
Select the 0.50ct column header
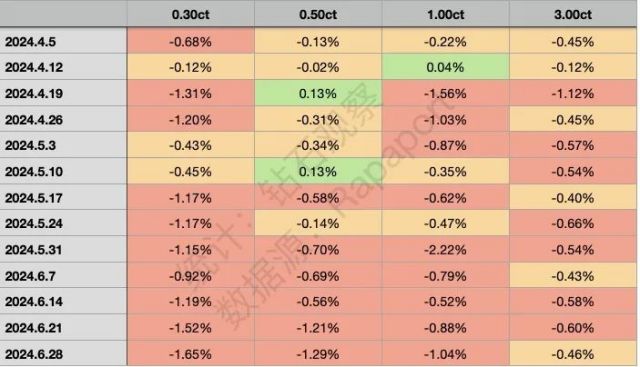click(318, 14)
